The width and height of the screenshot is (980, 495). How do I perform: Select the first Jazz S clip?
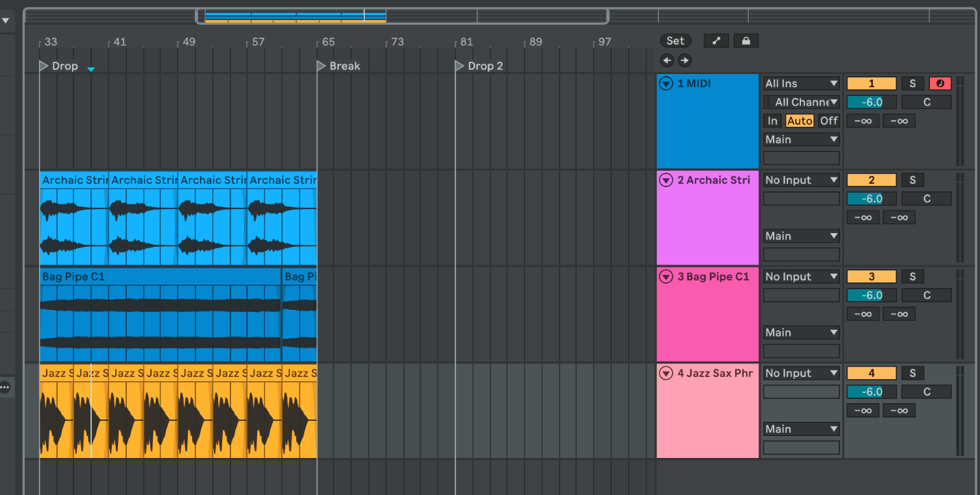[57, 411]
